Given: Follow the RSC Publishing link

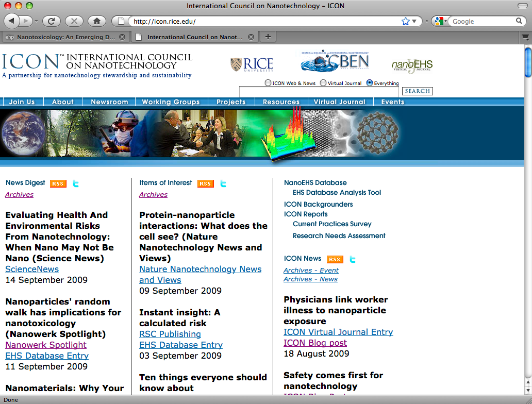Looking at the screenshot, I should point(170,334).
